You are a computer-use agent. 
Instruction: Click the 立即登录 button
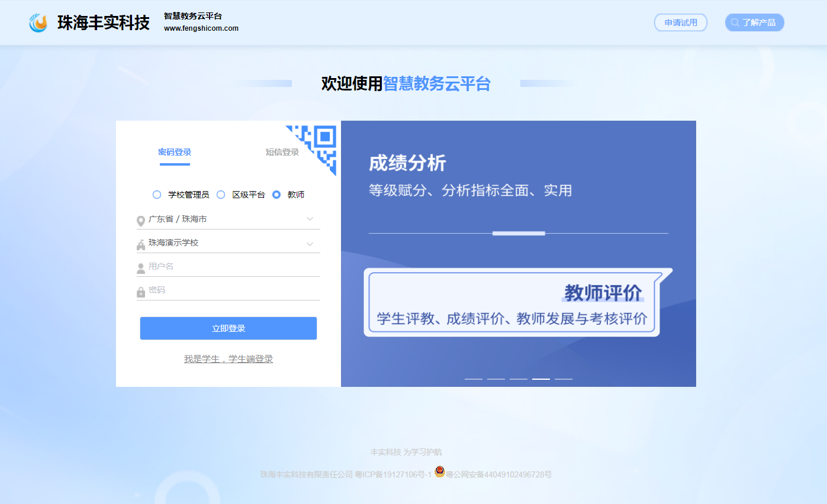[229, 328]
